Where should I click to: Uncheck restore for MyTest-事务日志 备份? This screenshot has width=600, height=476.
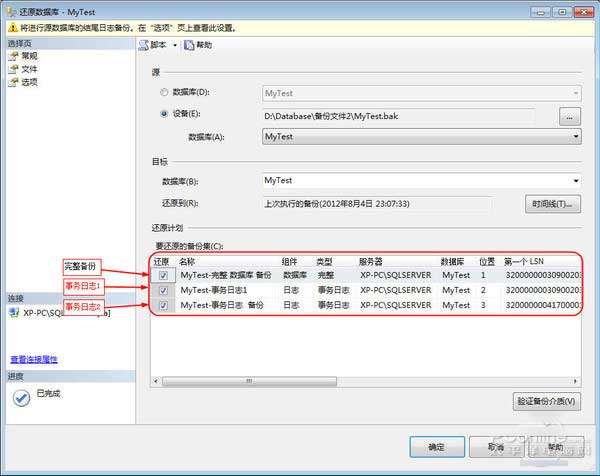pyautogui.click(x=163, y=305)
